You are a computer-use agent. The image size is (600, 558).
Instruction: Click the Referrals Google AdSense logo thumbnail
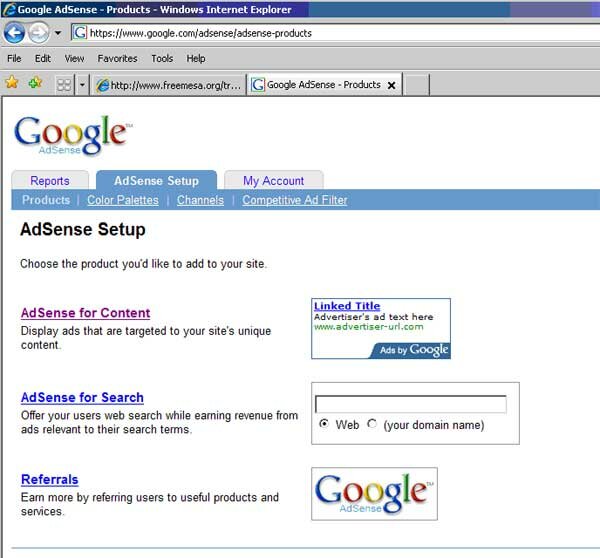pos(374,494)
